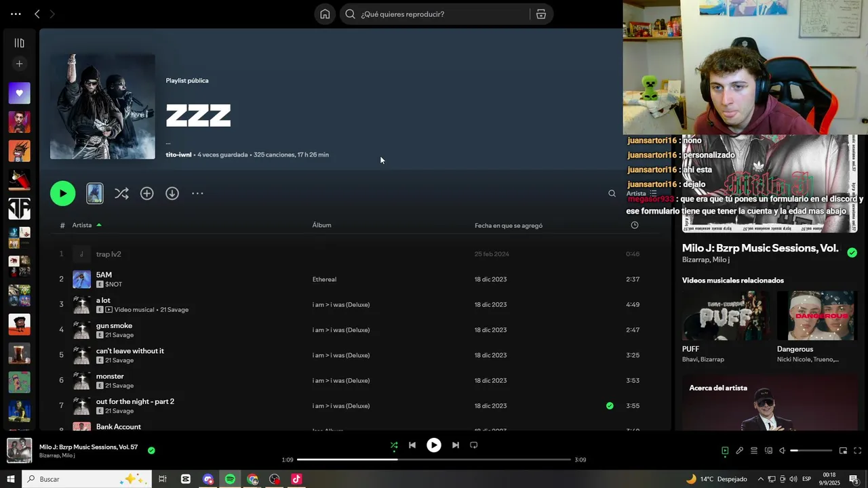This screenshot has height=488, width=868.
Task: Select the song 'a lot'
Action: click(x=103, y=300)
